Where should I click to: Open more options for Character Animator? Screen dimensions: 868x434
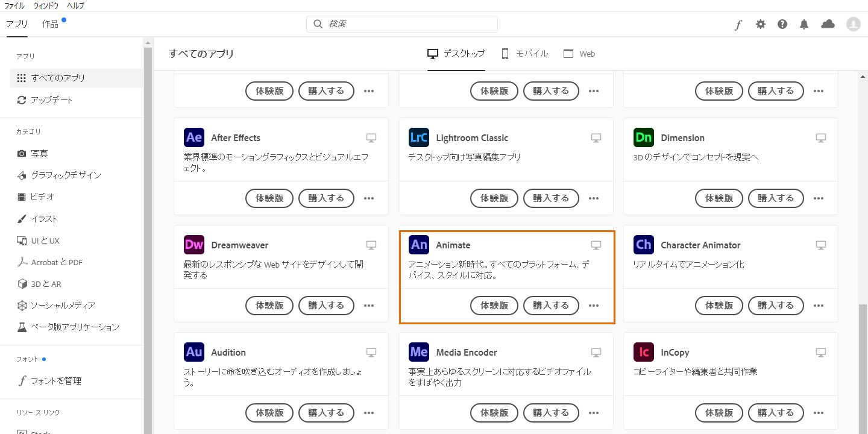[819, 306]
